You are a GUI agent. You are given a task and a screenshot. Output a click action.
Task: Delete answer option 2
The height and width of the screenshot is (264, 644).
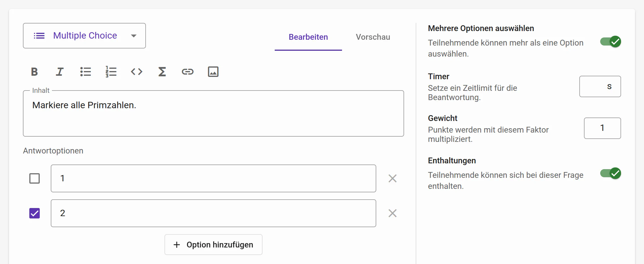(x=392, y=213)
